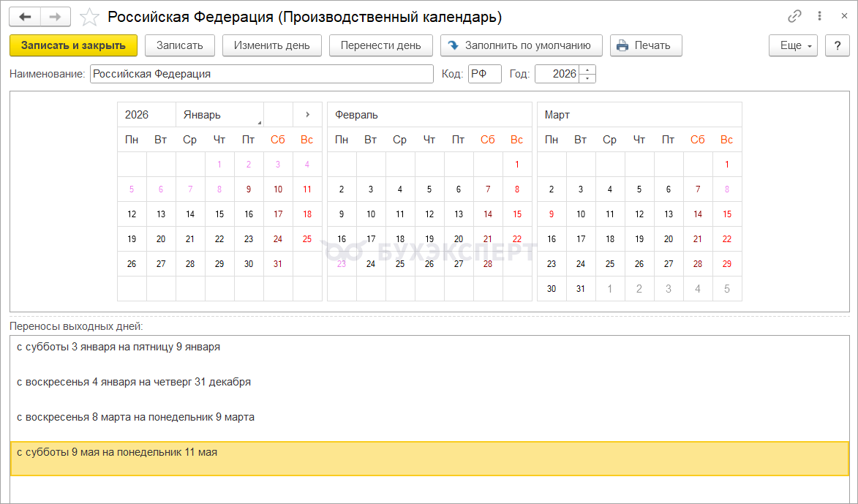Select transfer row 'с воскресенья 8 марта'
The image size is (858, 504).
coord(429,423)
